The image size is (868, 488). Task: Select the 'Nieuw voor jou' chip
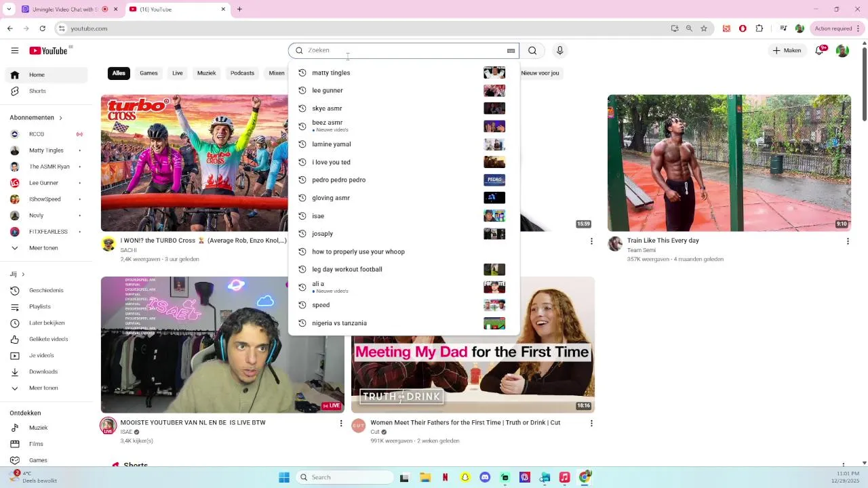pos(540,73)
